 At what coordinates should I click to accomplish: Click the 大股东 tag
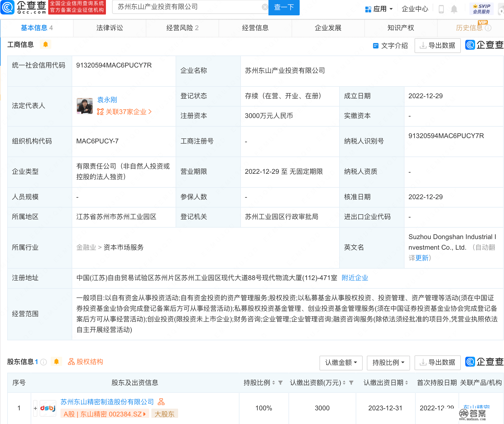tap(164, 414)
